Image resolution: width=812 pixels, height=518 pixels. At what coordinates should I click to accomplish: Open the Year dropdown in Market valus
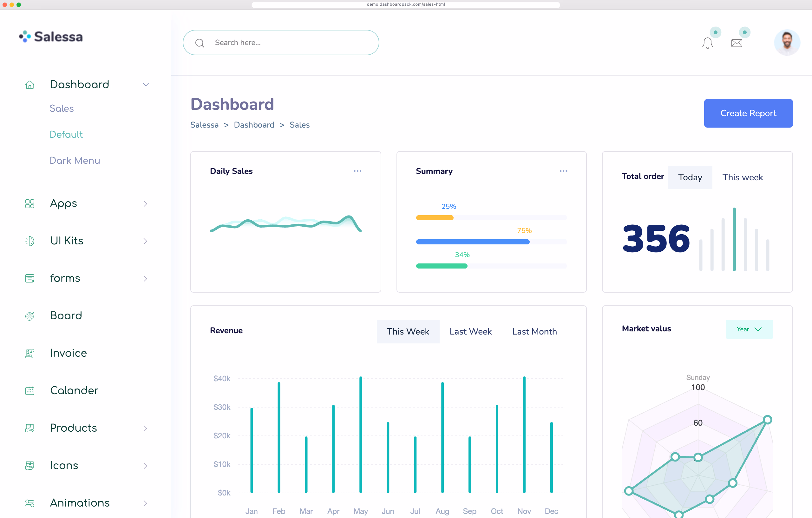point(749,329)
